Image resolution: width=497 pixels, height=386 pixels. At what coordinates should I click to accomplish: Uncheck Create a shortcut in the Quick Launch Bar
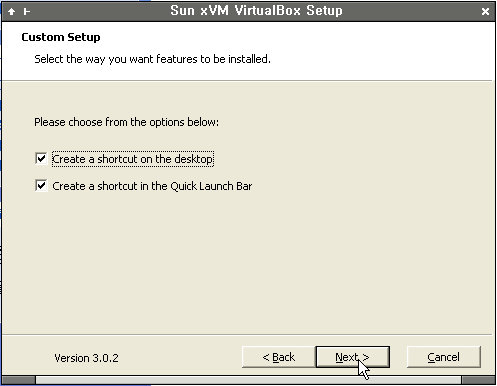click(41, 186)
